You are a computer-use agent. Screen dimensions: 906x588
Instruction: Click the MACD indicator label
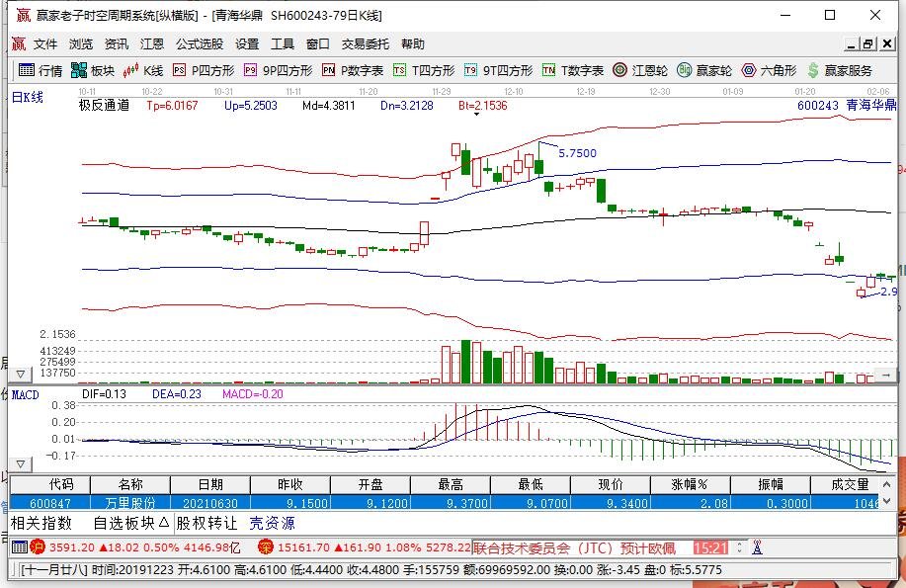25,395
